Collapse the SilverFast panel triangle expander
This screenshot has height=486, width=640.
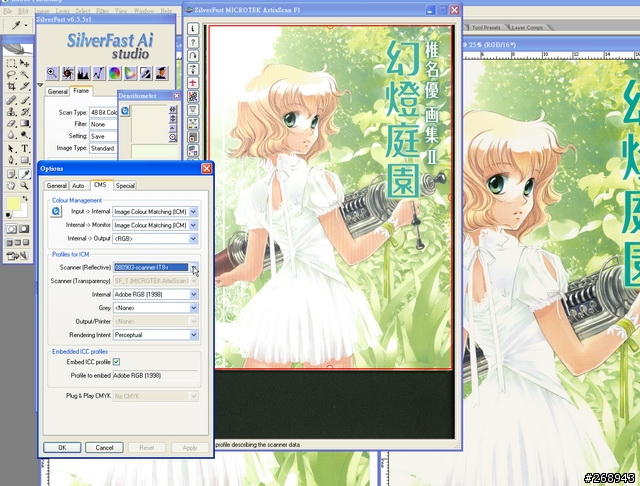pyautogui.click(x=40, y=85)
